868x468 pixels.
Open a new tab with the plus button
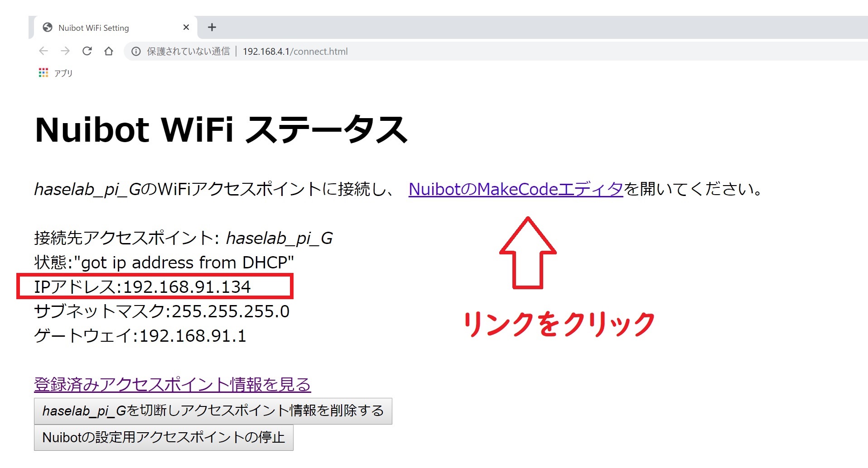pyautogui.click(x=212, y=28)
